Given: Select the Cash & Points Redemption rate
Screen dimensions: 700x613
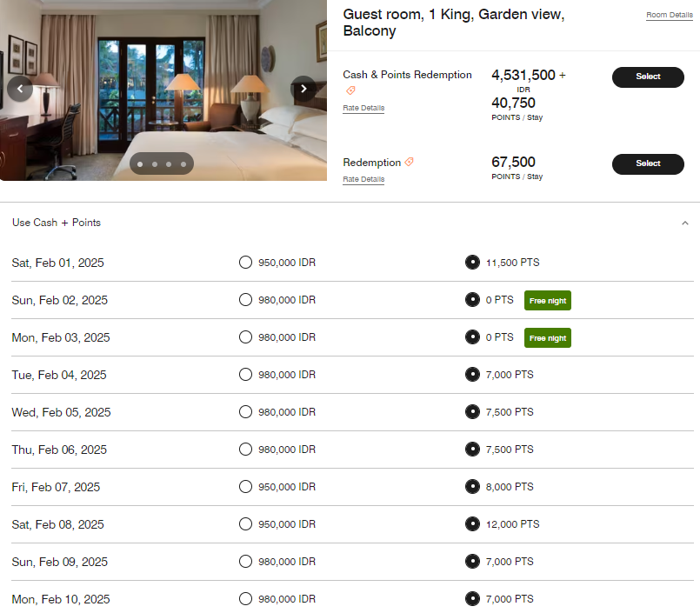Looking at the screenshot, I should [648, 77].
